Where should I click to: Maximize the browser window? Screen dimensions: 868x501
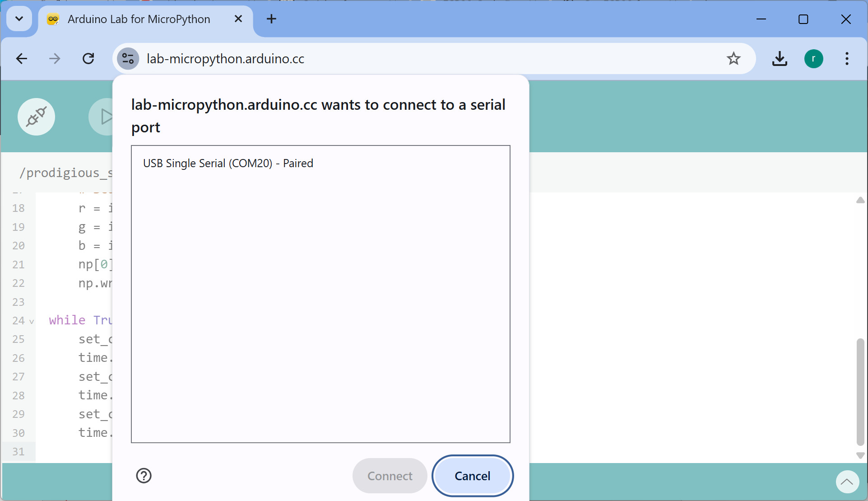click(803, 19)
